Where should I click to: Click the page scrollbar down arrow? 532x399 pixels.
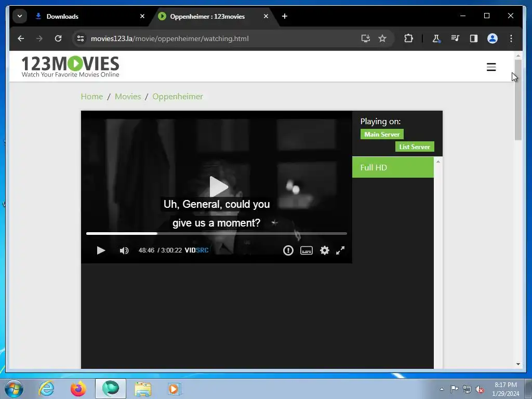click(x=518, y=364)
